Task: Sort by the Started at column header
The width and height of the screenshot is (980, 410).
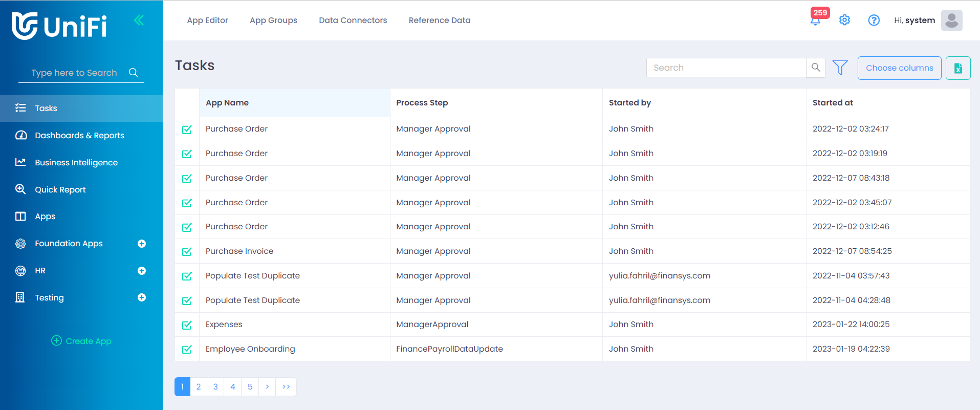Action: (x=888, y=103)
